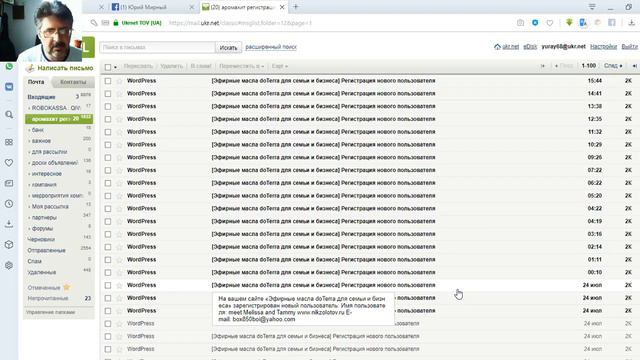This screenshot has height=360, width=640.
Task: Open the Переместить в dropdown
Action: [x=242, y=66]
